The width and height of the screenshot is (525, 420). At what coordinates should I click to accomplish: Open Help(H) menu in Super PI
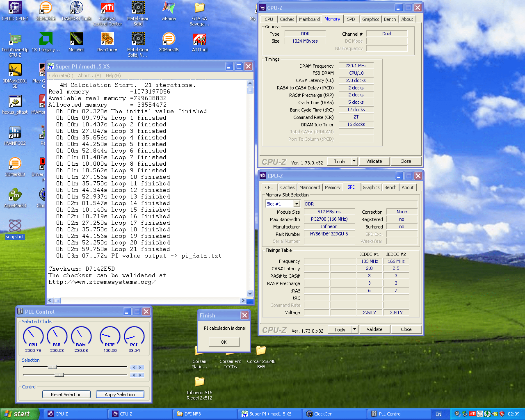[113, 75]
